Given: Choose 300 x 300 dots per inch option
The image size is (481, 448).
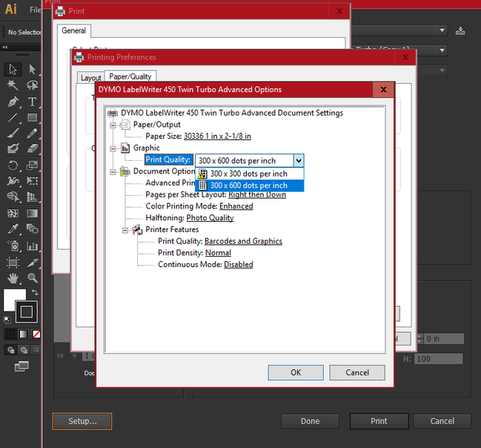Looking at the screenshot, I should pyautogui.click(x=248, y=174).
